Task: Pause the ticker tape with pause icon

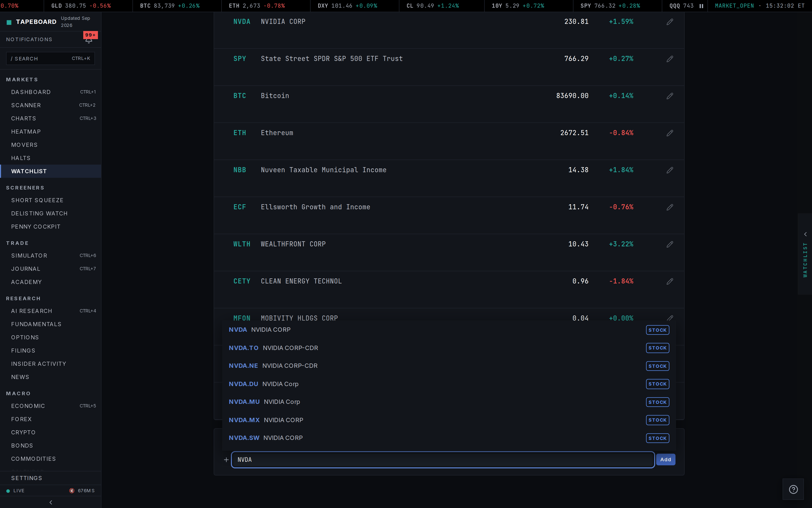Action: click(701, 6)
